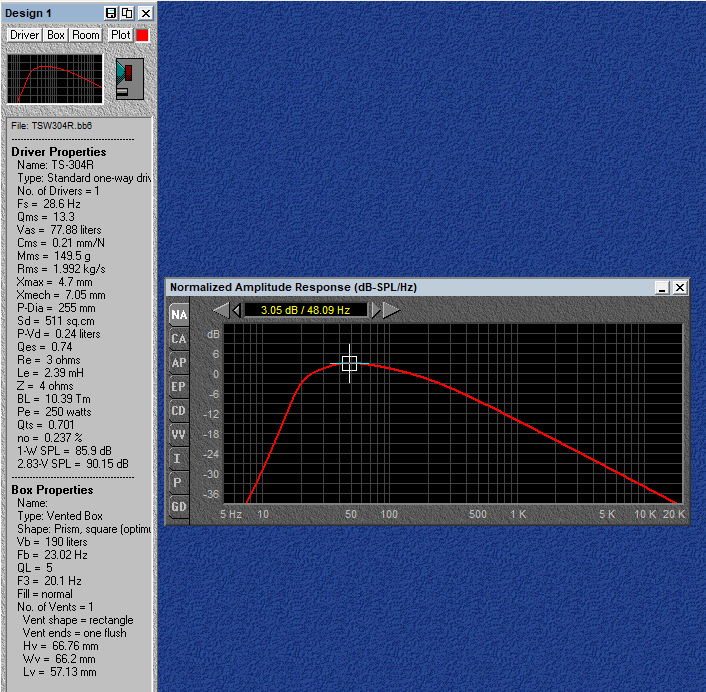Click the 'Vb = 190 liters' value
This screenshot has height=692, width=706.
52,542
